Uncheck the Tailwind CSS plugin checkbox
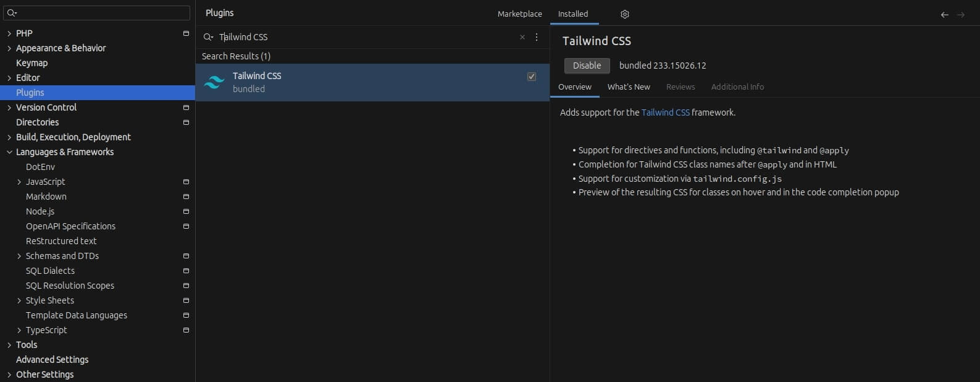This screenshot has height=382, width=980. pos(532,77)
